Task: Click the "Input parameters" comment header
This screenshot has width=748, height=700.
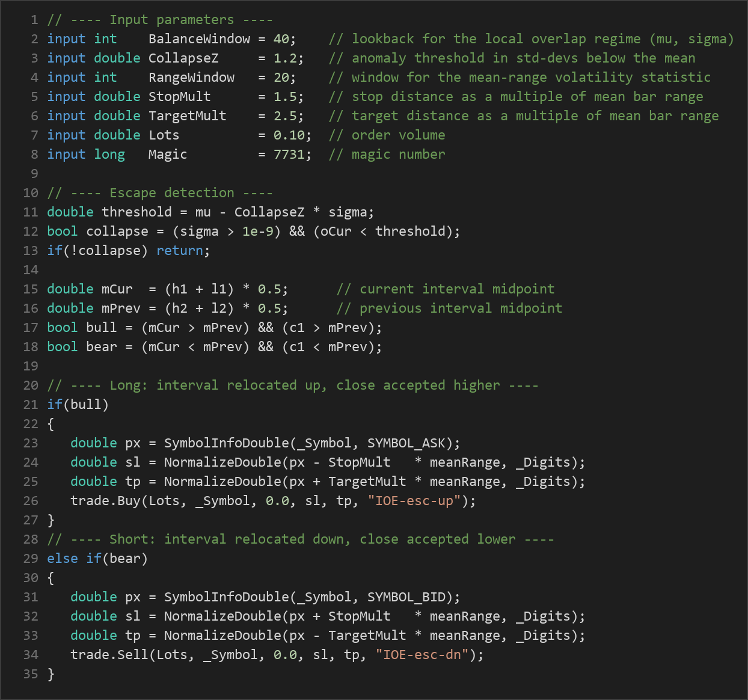Action: coord(160,20)
